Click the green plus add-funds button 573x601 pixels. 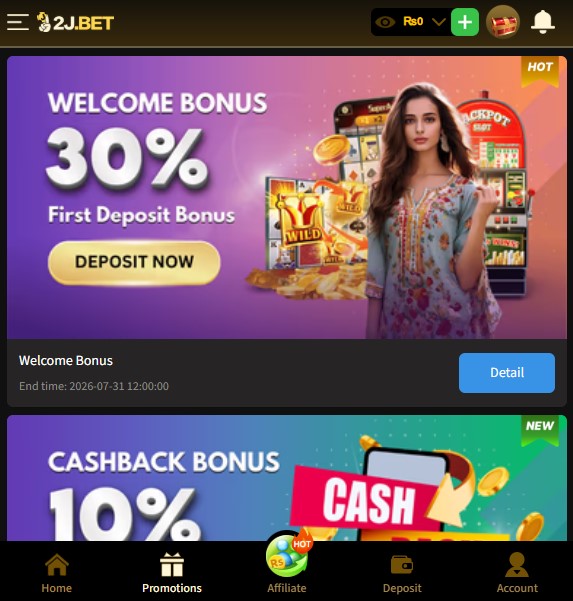465,22
